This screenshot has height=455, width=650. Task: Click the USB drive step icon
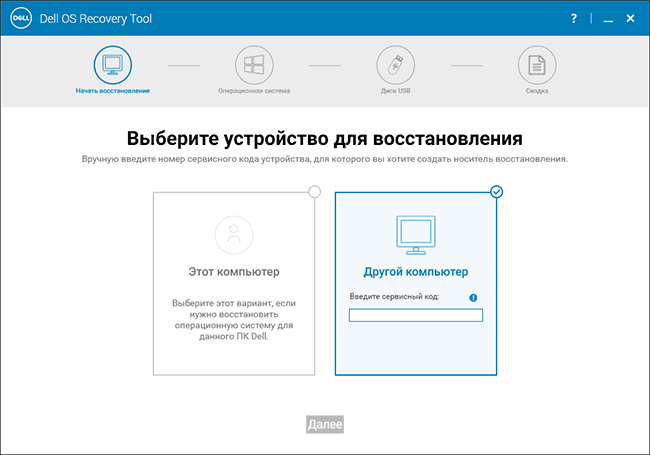[395, 65]
